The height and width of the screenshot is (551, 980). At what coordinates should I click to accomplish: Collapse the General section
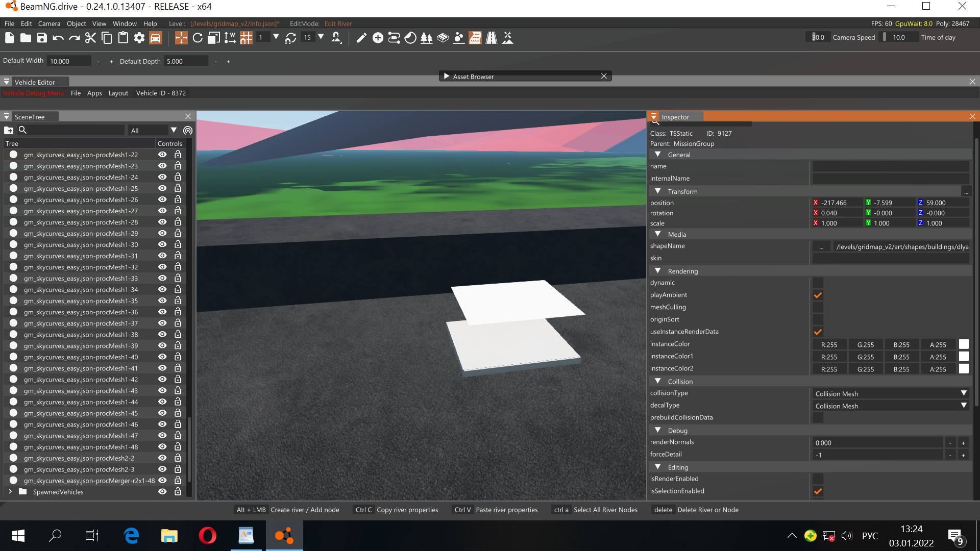click(658, 155)
